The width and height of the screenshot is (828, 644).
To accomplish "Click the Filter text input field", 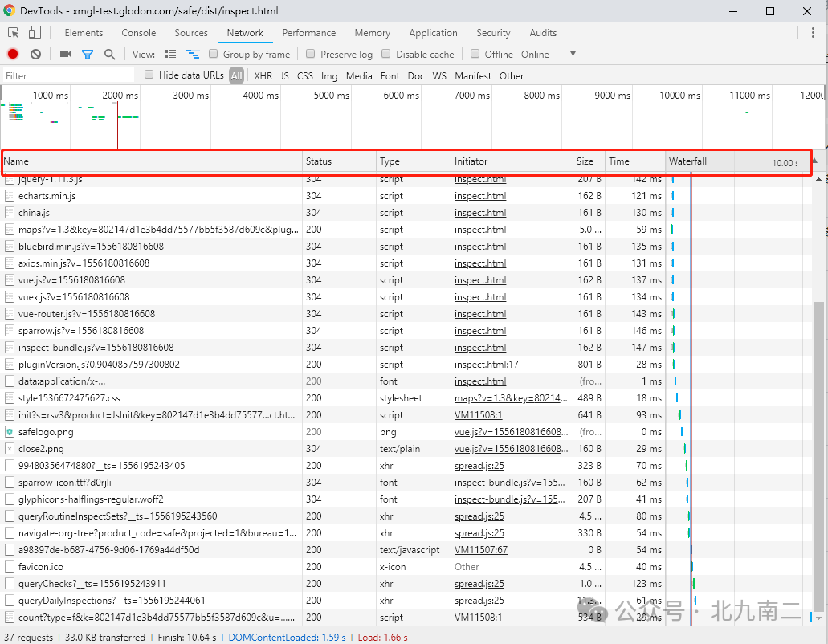I will (x=68, y=76).
